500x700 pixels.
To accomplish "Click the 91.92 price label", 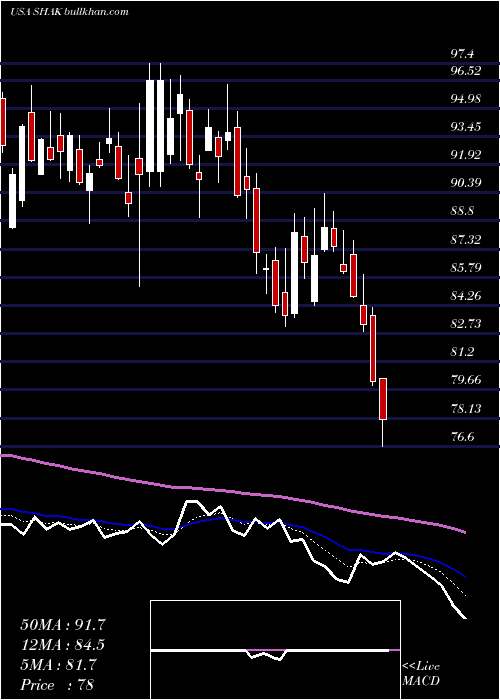I will 466,155.
